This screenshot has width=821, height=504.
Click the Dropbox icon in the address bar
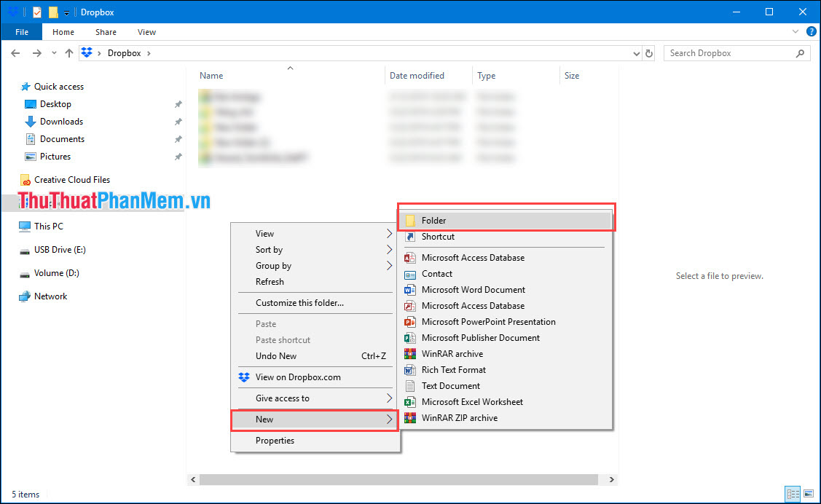coord(87,53)
